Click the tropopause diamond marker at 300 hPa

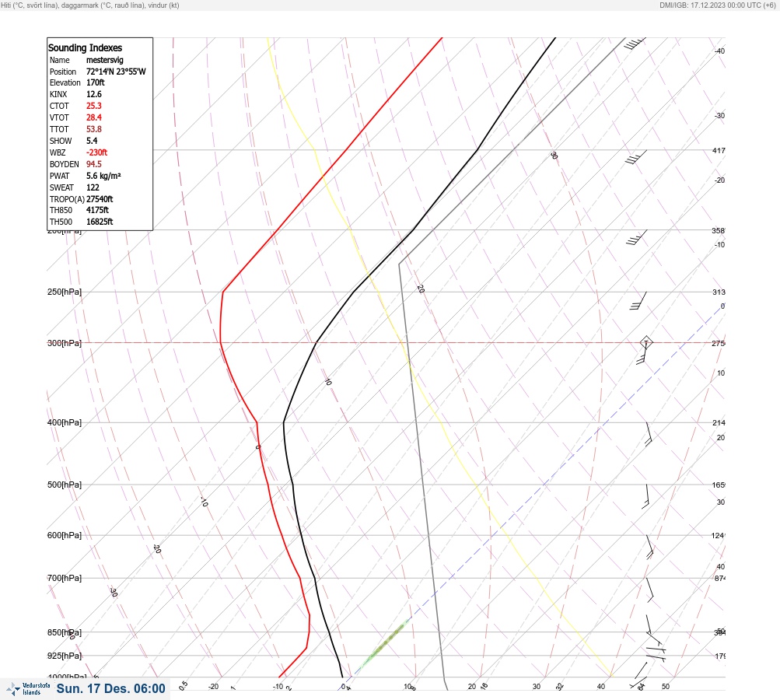[646, 342]
